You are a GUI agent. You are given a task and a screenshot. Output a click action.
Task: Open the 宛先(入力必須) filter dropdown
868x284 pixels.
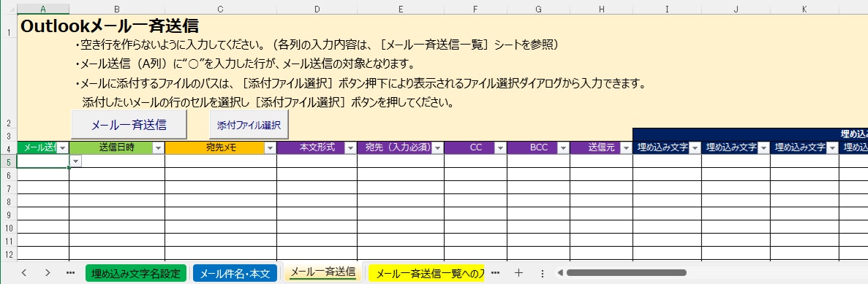[x=437, y=148]
